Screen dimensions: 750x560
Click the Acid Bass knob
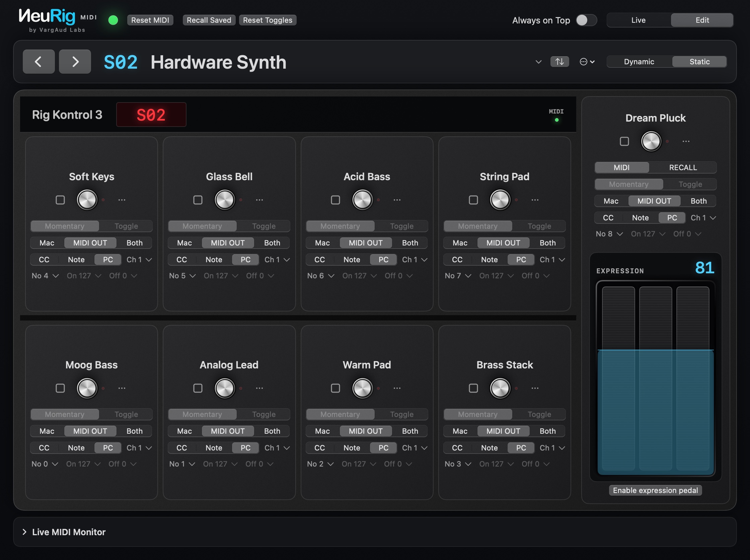pos(363,200)
